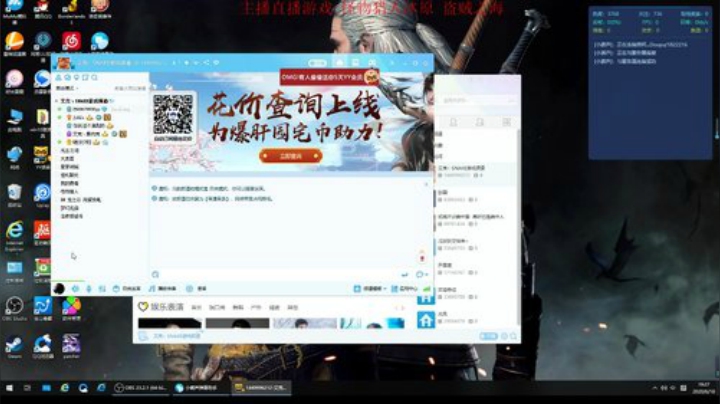Viewport: 720px width, 404px height.
Task: Click third tab icon in right panel
Action: tap(506, 122)
